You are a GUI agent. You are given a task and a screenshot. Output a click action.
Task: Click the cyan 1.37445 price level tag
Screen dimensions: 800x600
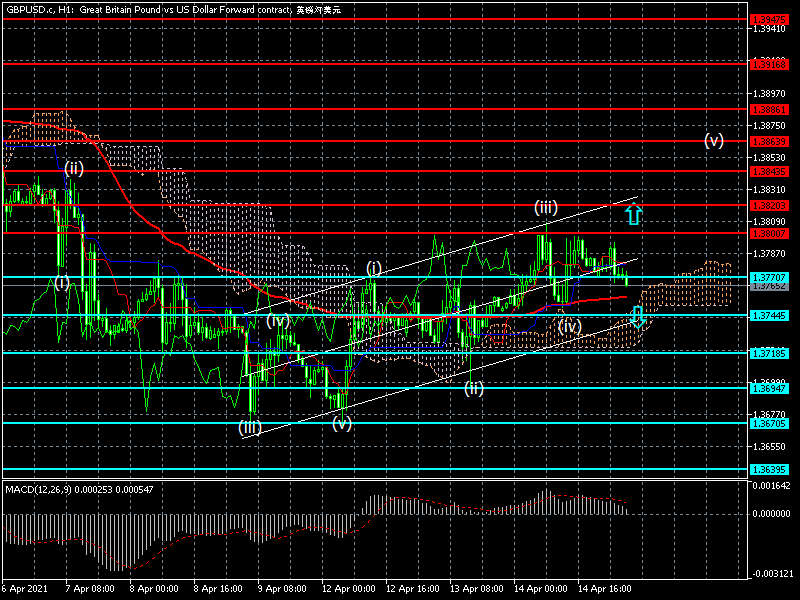[x=772, y=315]
